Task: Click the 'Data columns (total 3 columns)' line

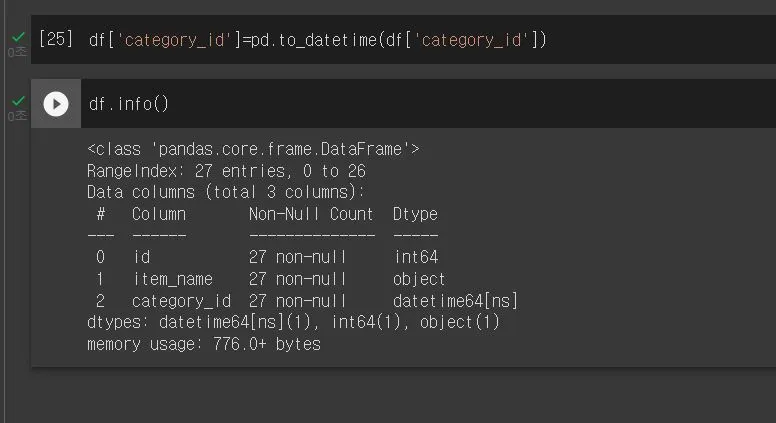Action: pos(226,192)
